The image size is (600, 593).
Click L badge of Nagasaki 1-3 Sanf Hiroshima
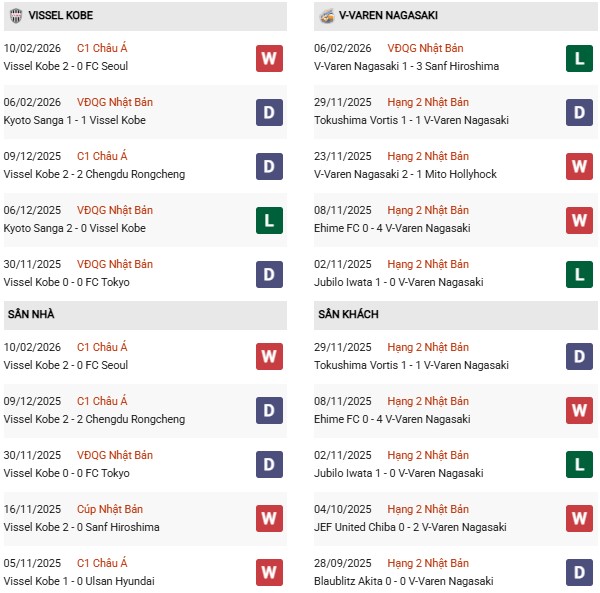(579, 58)
